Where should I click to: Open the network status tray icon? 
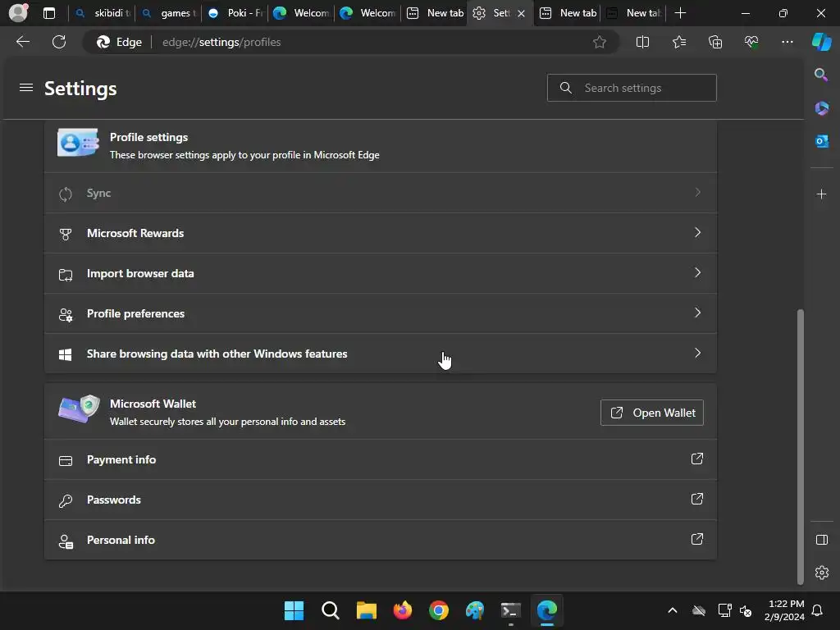tap(724, 610)
